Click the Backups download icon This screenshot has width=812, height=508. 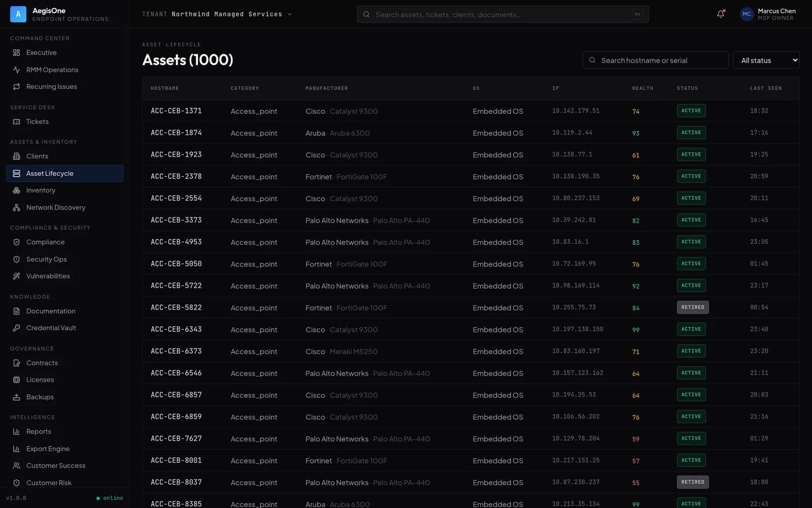click(16, 397)
